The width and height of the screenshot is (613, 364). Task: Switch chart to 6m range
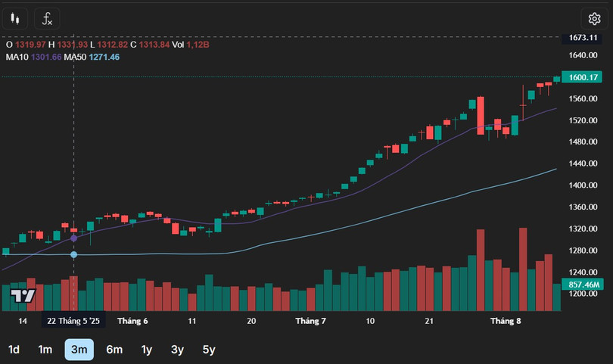pyautogui.click(x=114, y=349)
